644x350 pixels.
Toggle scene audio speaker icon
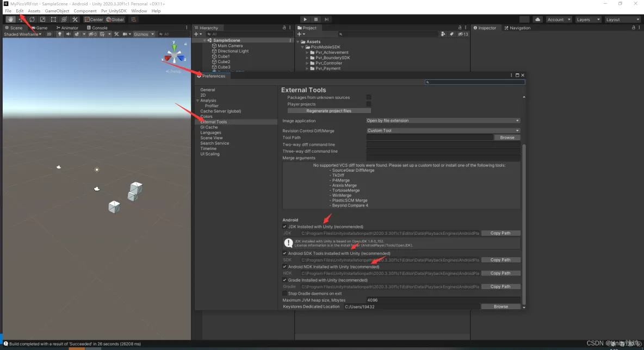pyautogui.click(x=68, y=34)
